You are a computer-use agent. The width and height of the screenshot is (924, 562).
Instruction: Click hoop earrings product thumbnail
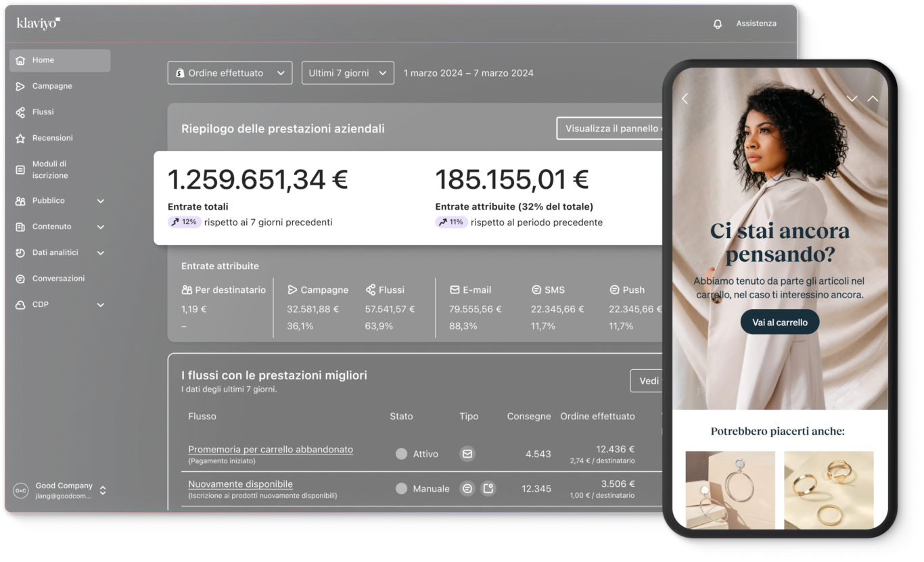[730, 490]
